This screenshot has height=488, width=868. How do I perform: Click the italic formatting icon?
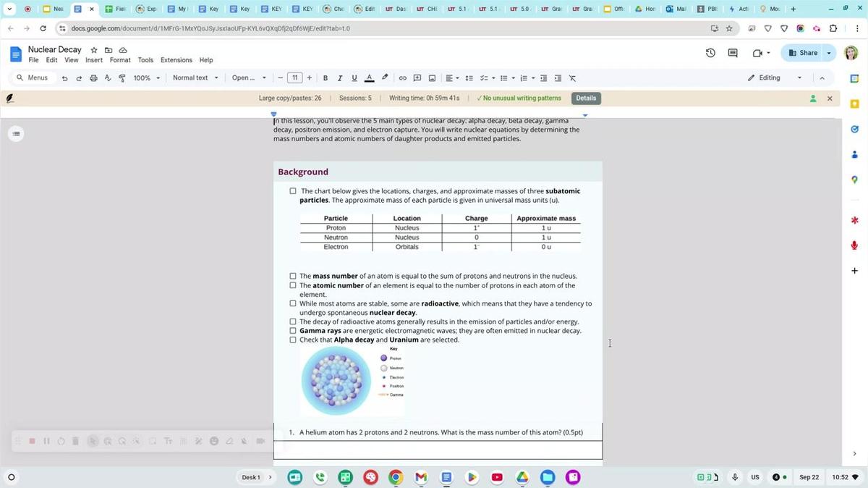[x=339, y=78]
